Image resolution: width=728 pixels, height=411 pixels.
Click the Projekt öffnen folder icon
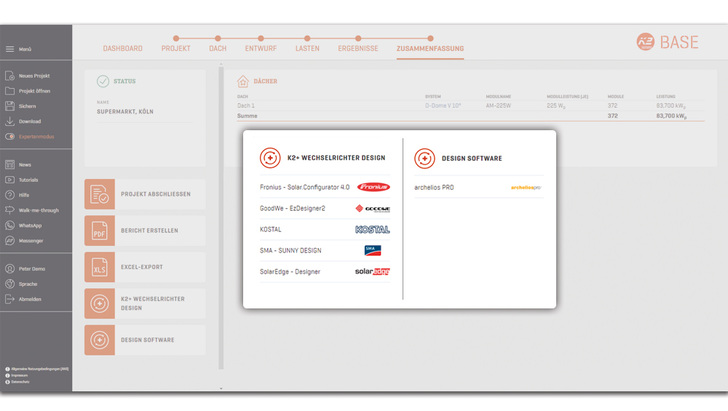coord(10,91)
